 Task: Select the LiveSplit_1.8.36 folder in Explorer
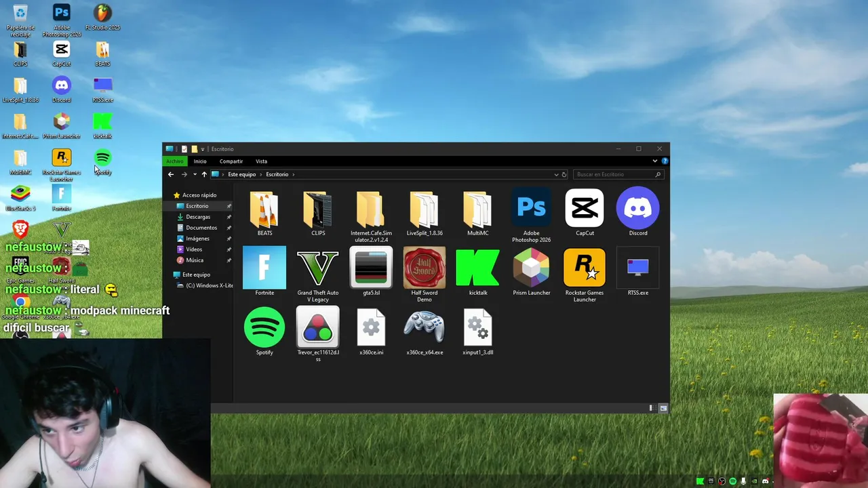[x=425, y=213]
